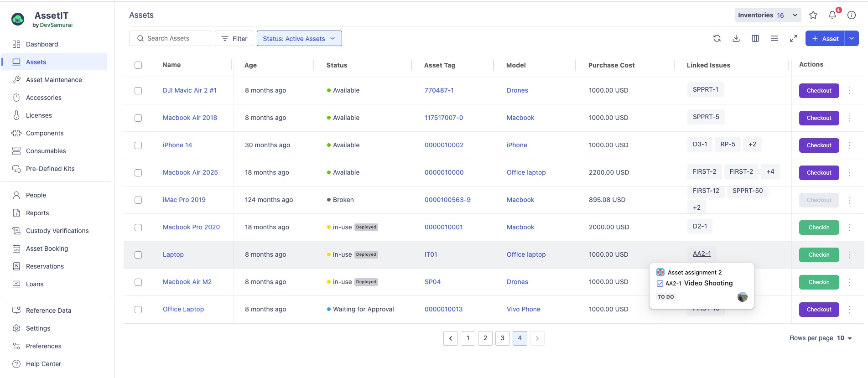868x378 pixels.
Task: Click the AA2-1 issue type icon
Action: (660, 284)
